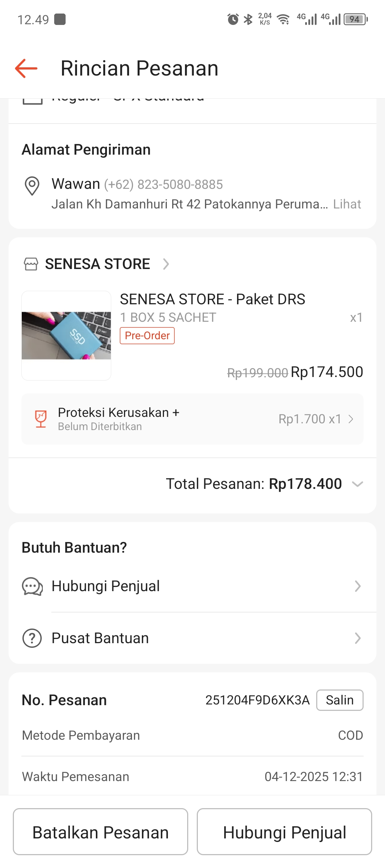Image resolution: width=385 pixels, height=868 pixels.
Task: Tap the battery indicator icon
Action: pos(355,19)
